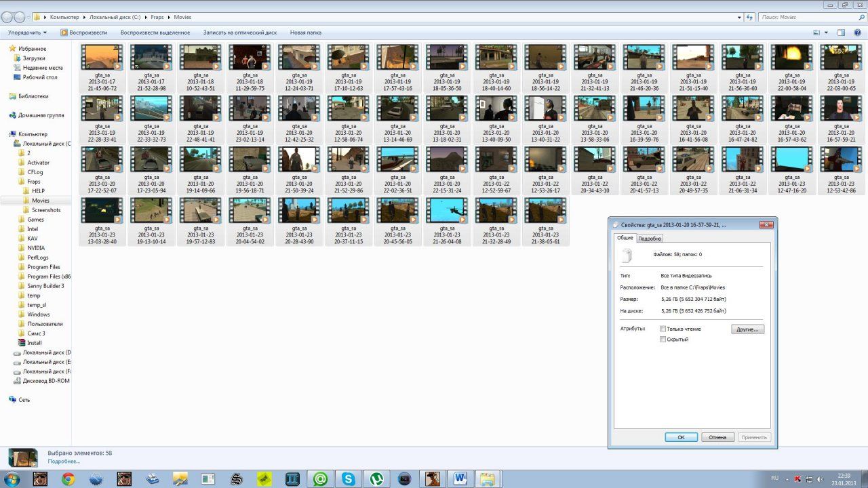868x488 pixels.
Task: Click the taskbar clock showing 22:39
Action: click(844, 479)
